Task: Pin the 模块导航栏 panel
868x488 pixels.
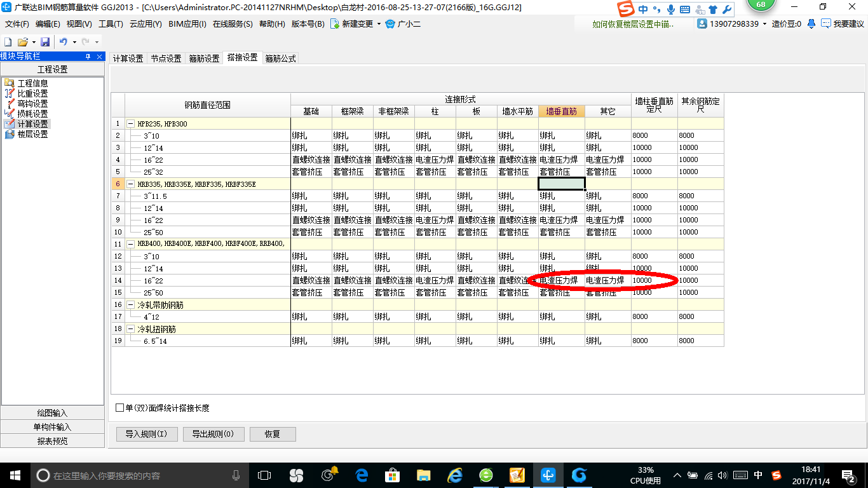Action: click(x=88, y=57)
